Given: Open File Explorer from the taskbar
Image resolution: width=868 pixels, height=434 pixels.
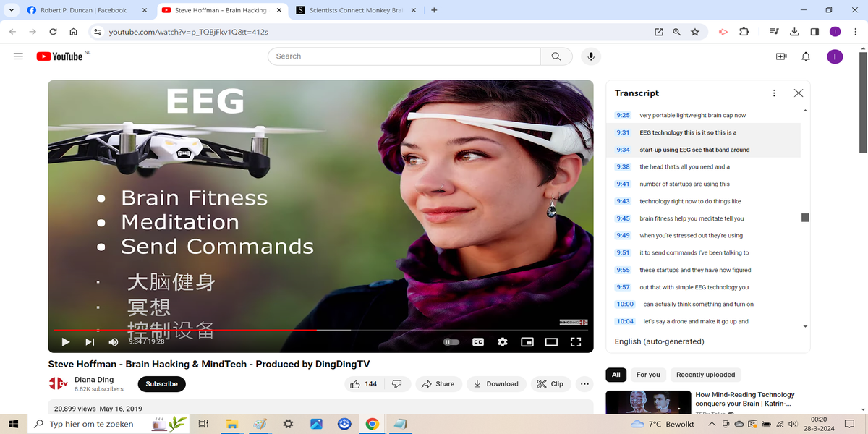Looking at the screenshot, I should pyautogui.click(x=231, y=424).
